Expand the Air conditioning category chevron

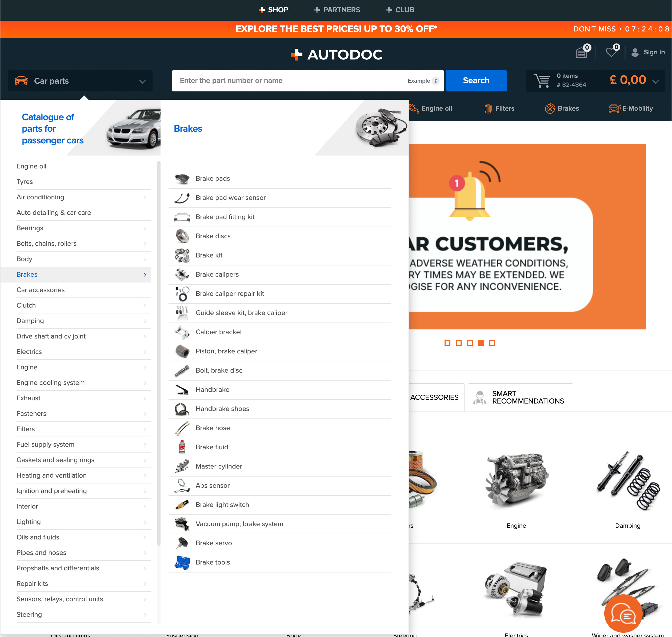[x=145, y=197]
